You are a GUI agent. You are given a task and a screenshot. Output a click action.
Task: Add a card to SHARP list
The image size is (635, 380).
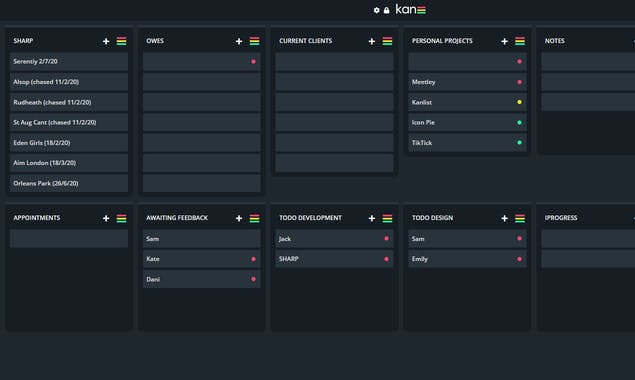(106, 41)
